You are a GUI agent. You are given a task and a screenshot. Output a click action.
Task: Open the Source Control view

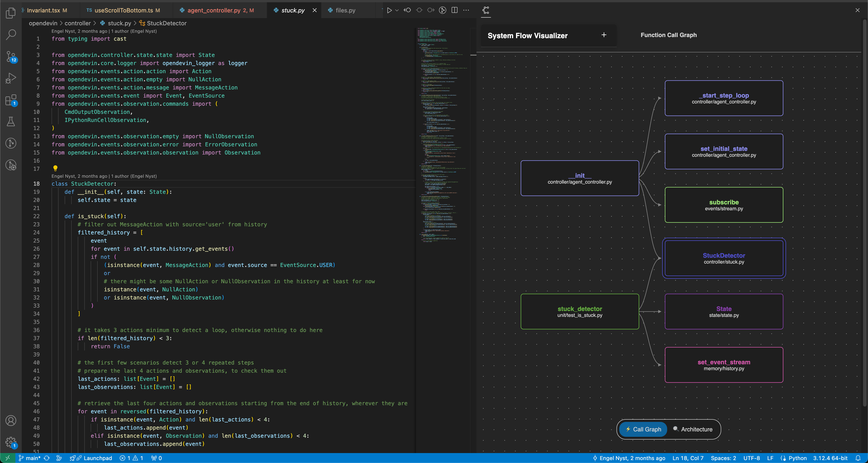pos(11,56)
